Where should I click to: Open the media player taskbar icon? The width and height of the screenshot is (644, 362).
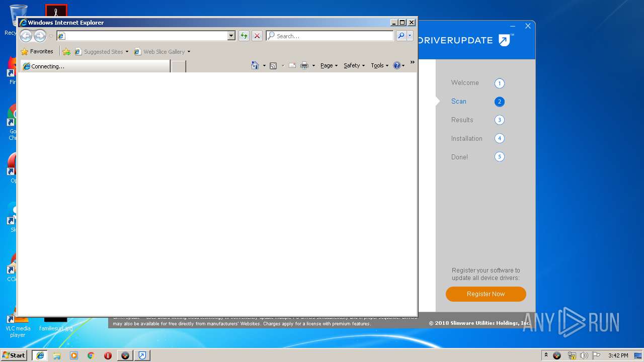tap(74, 355)
